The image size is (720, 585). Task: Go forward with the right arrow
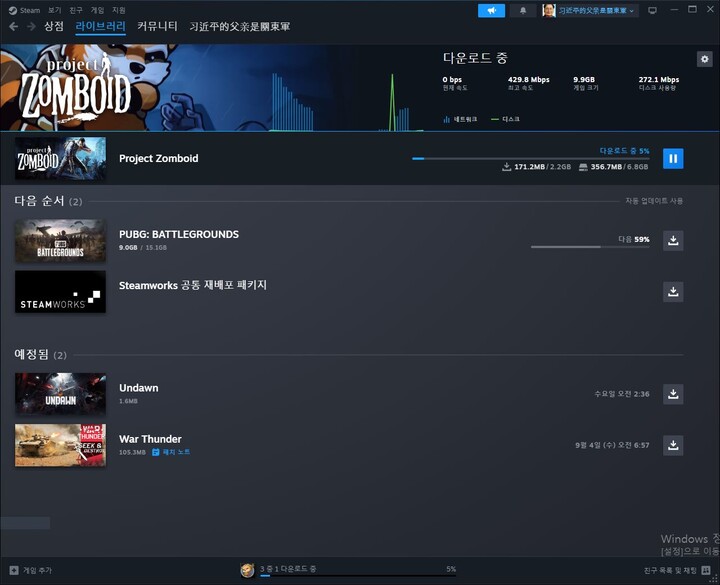tap(31, 27)
